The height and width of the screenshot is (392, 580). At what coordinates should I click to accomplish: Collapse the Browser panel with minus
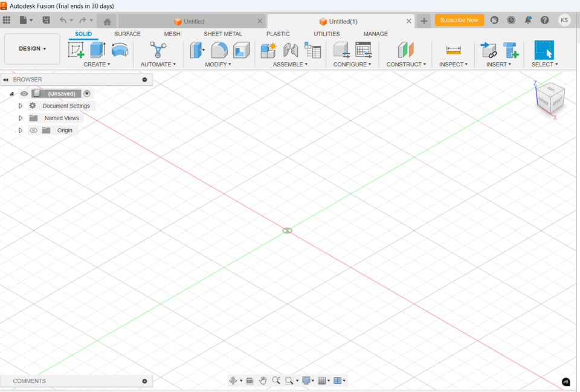[144, 80]
